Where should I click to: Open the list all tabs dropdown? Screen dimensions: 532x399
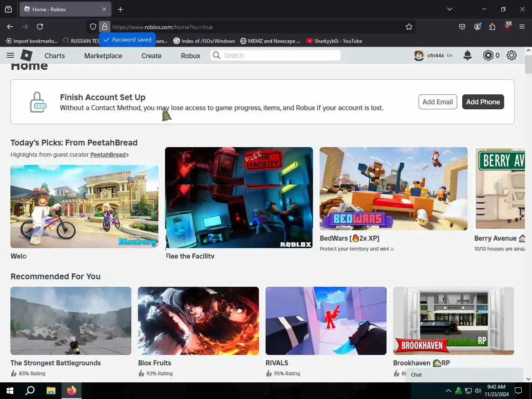tap(450, 9)
